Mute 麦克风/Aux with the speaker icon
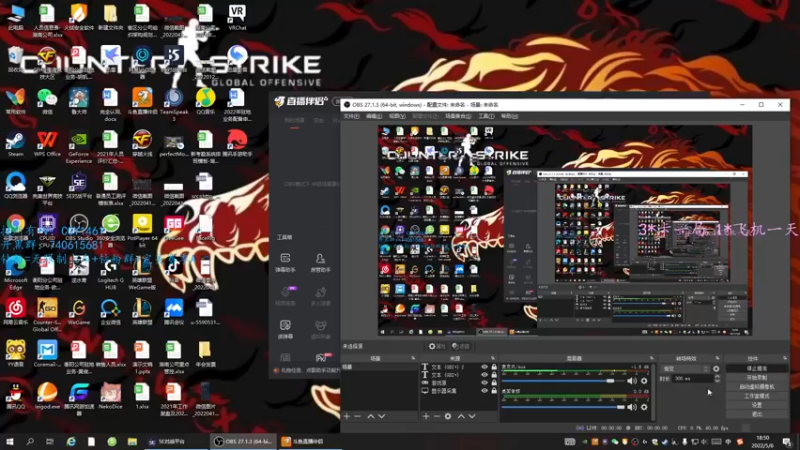 coord(632,381)
